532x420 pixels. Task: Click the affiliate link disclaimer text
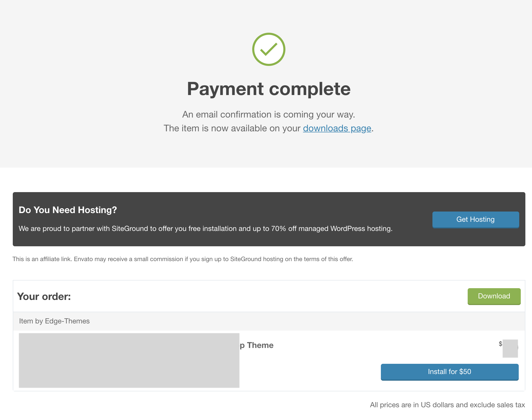coord(183,259)
